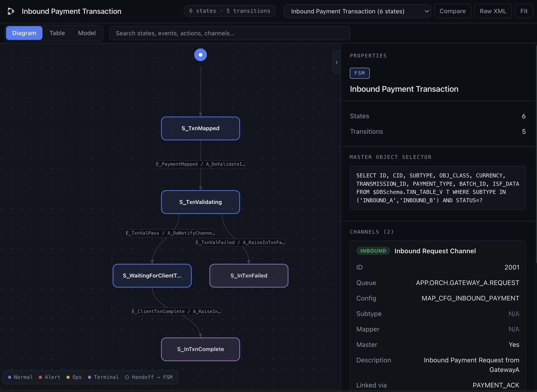Click the Handoff → FSM legend icon
The height and width of the screenshot is (392, 537).
(x=127, y=377)
